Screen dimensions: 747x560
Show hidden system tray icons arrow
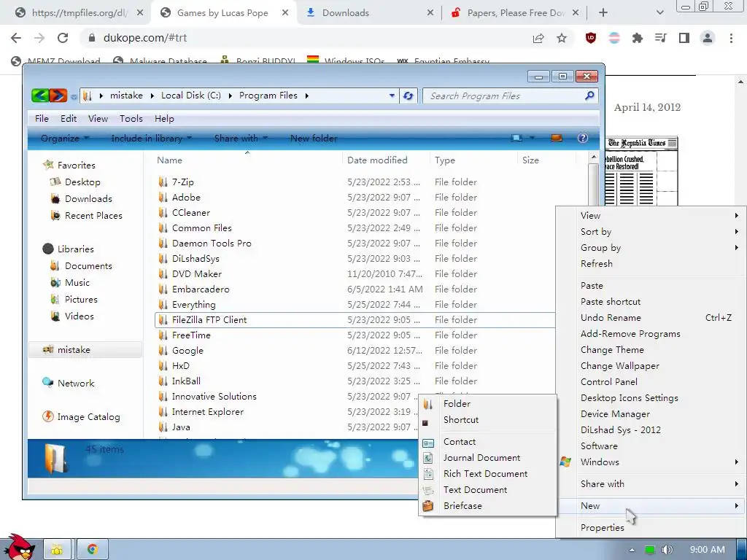632,550
